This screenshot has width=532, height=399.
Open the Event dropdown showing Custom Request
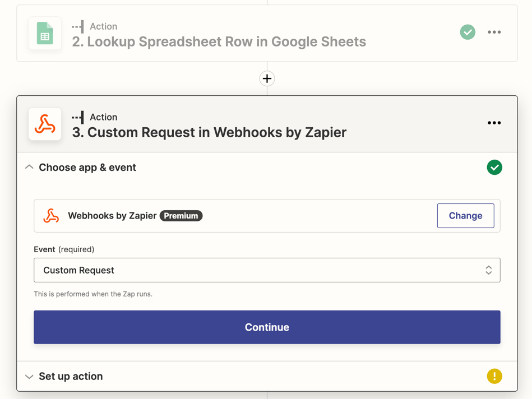click(x=267, y=270)
